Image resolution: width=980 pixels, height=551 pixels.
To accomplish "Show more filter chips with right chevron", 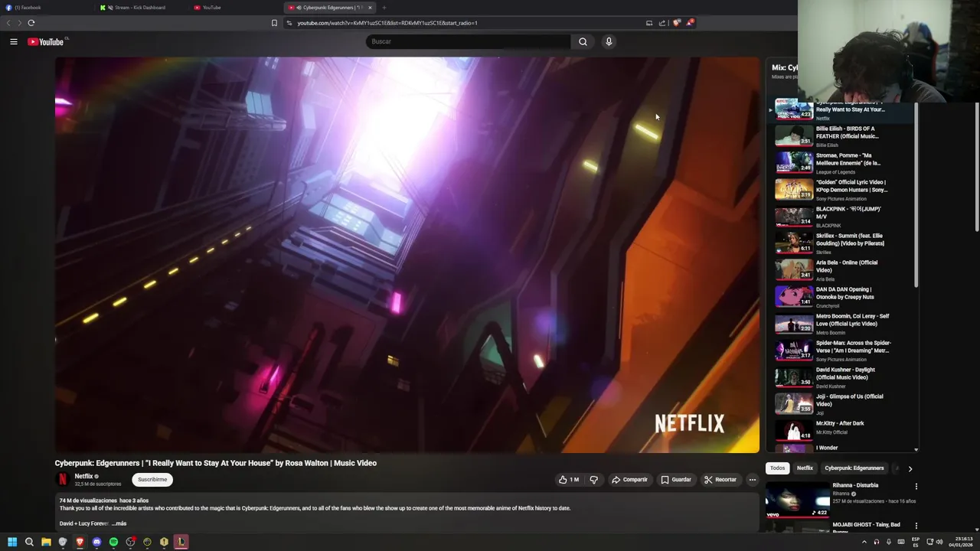I will click(910, 468).
